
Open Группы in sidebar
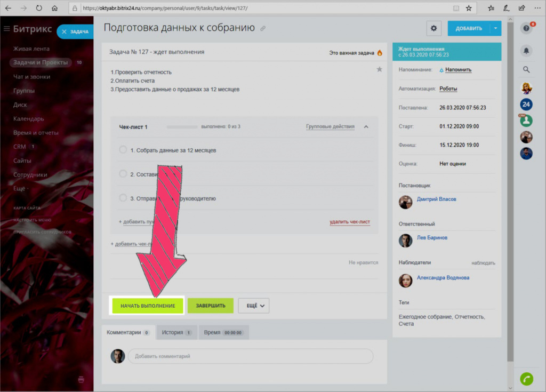point(24,91)
